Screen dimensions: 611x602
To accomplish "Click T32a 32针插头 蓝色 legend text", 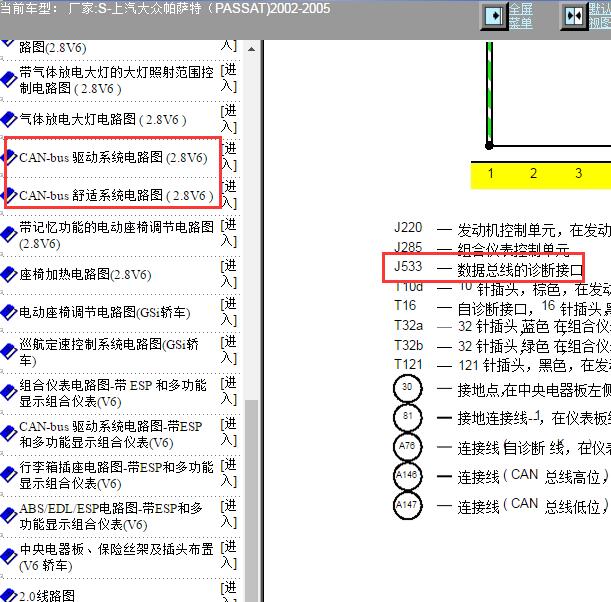I will pos(502,326).
